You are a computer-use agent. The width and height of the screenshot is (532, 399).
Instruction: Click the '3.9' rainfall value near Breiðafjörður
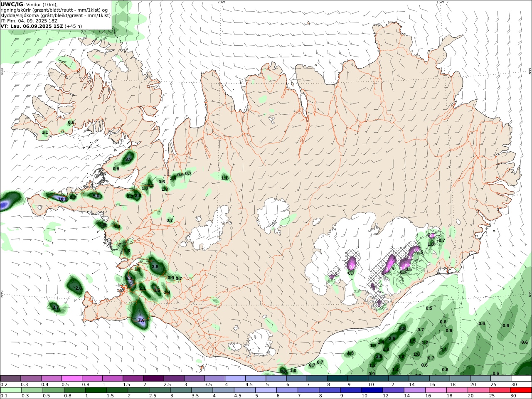(x=128, y=159)
